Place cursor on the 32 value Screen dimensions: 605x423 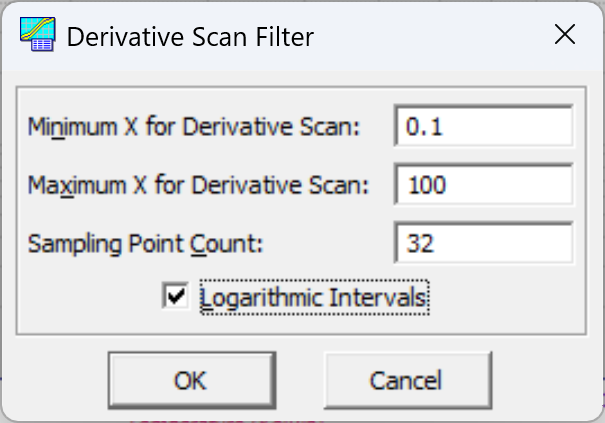coord(420,244)
